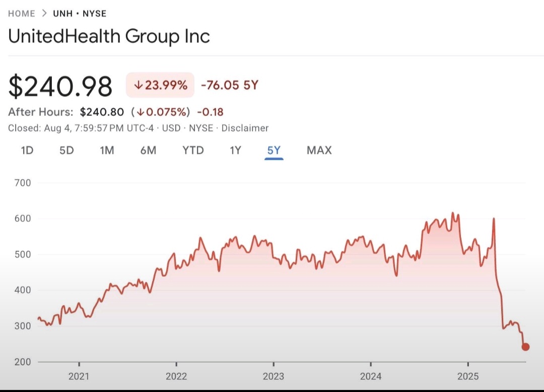The image size is (544, 392).
Task: Open the Disclaimer link
Action: [245, 128]
